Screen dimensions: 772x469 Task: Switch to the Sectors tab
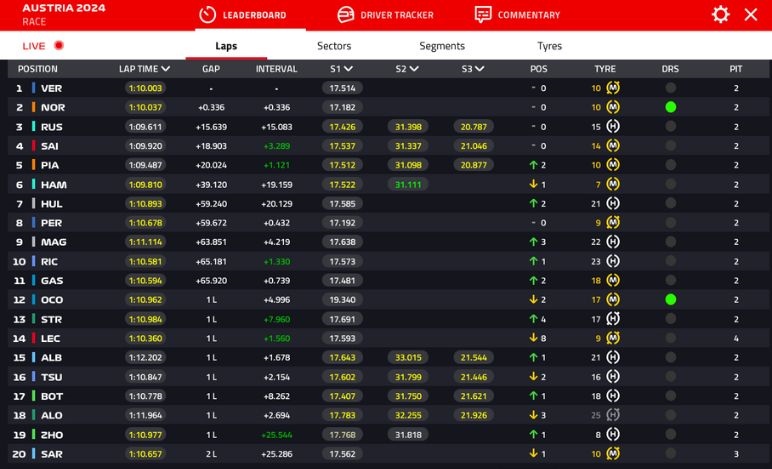[x=334, y=46]
